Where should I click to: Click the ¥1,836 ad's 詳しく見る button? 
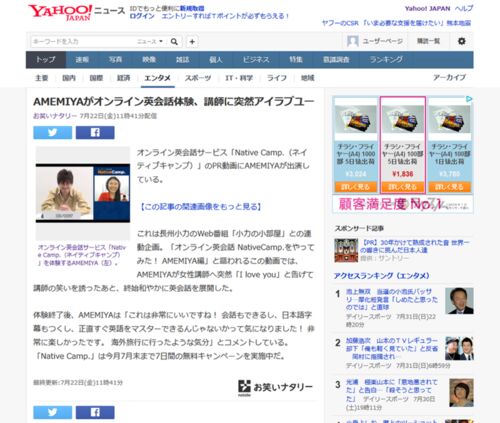click(x=403, y=187)
